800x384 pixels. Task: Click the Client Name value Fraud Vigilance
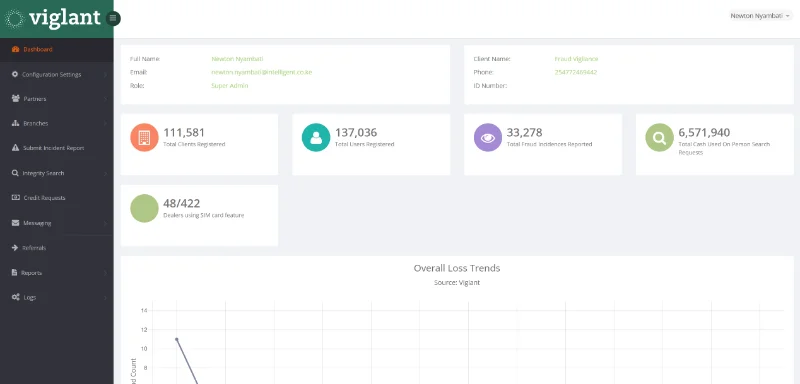[577, 59]
